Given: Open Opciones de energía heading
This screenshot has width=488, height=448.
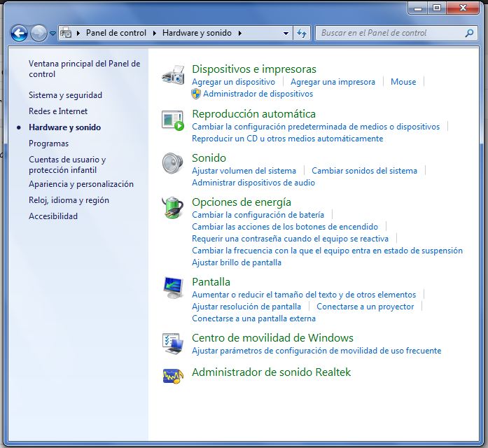Looking at the screenshot, I should coord(241,202).
